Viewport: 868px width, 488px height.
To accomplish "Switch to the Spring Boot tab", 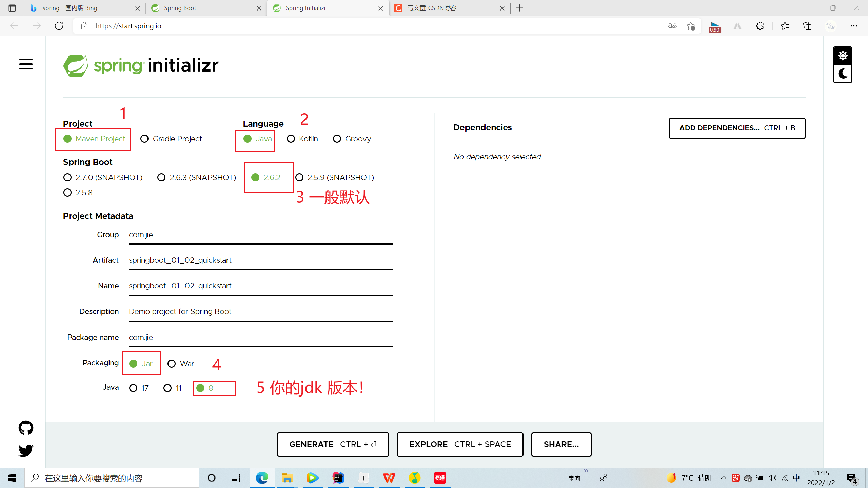I will pos(206,8).
